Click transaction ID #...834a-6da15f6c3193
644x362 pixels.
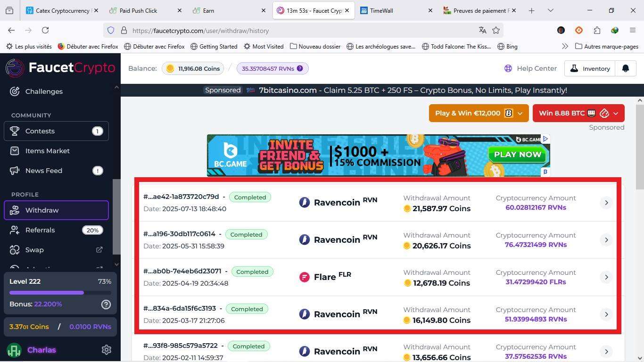[180, 308]
